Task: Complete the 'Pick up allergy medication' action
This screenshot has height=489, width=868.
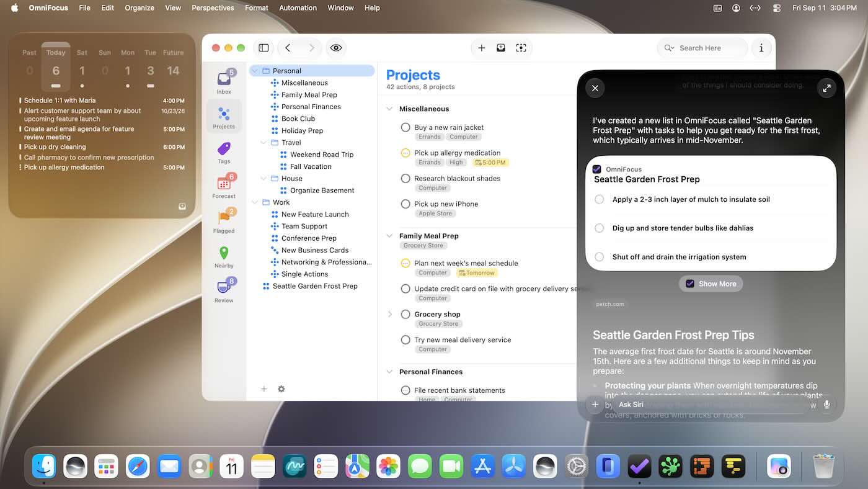Action: [405, 153]
